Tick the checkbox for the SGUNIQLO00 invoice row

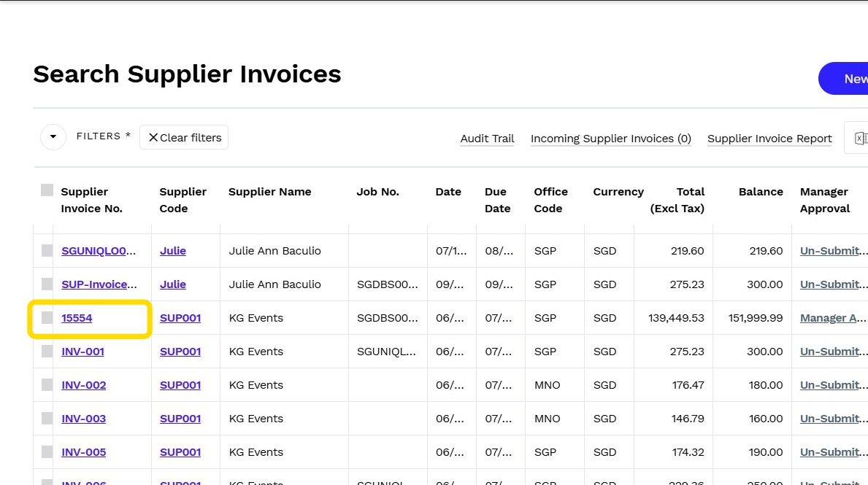pyautogui.click(x=47, y=250)
